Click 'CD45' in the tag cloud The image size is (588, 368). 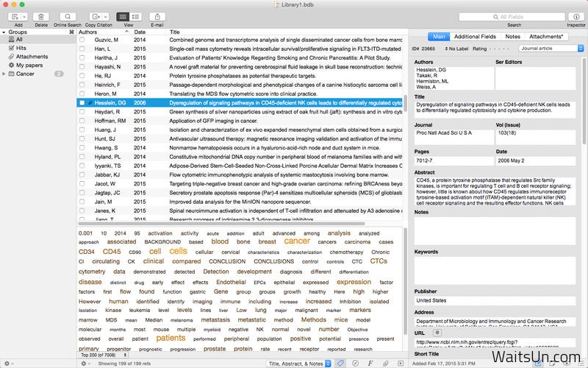tap(112, 252)
